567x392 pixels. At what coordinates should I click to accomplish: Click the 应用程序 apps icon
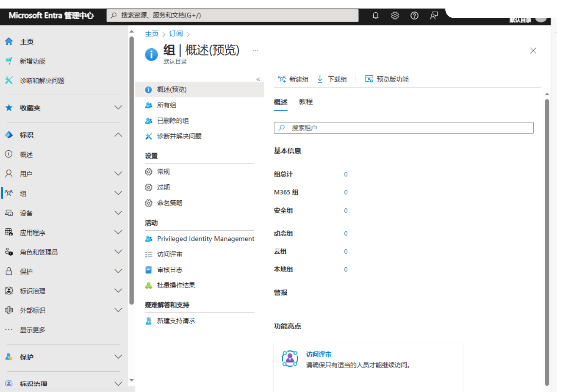coord(9,233)
